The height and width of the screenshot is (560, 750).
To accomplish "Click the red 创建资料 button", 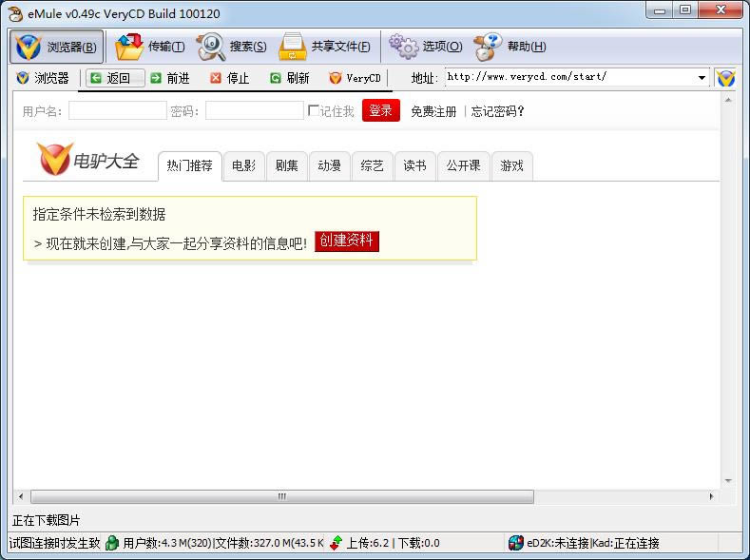I will 347,241.
